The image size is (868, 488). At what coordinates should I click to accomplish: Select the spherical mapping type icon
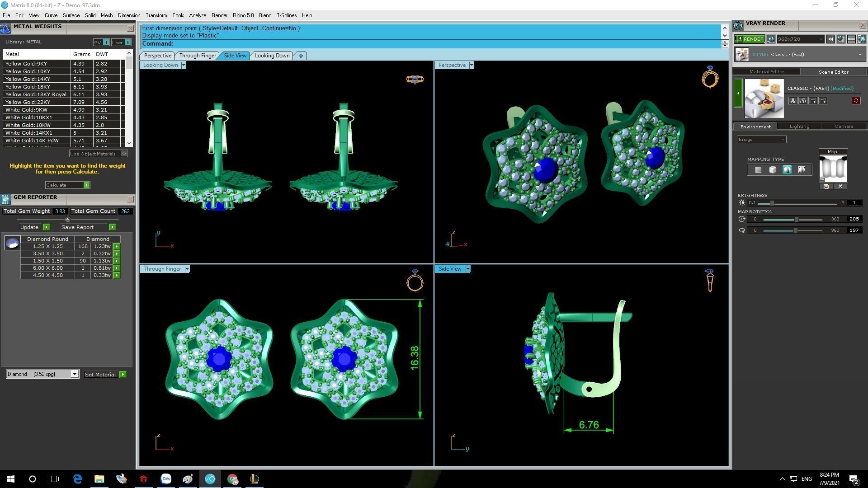[787, 170]
